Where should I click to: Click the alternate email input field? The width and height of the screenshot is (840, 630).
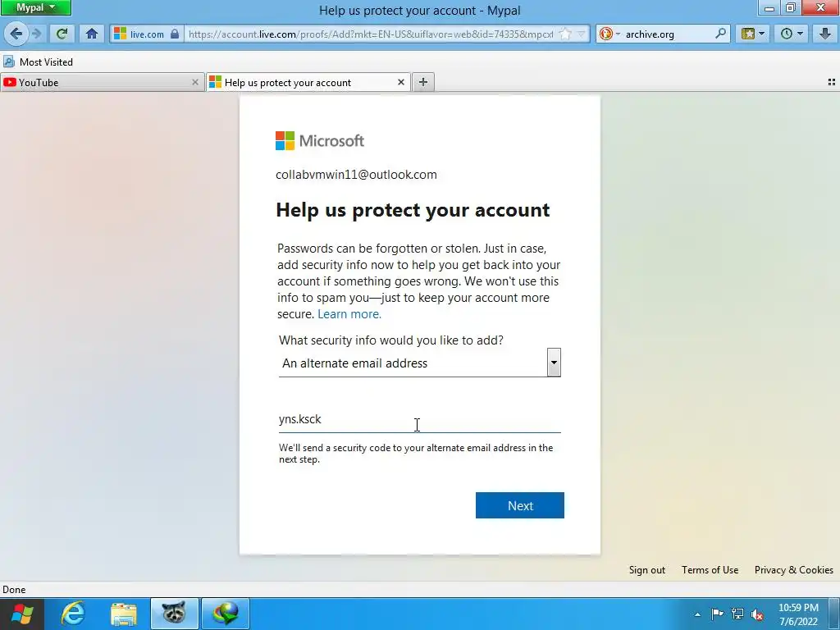click(419, 419)
